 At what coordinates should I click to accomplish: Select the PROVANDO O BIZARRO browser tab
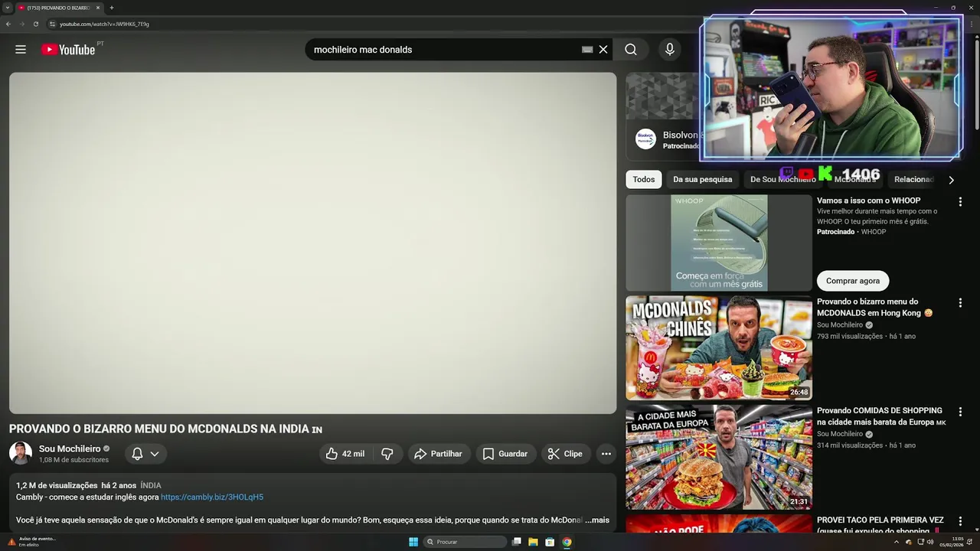coord(60,8)
